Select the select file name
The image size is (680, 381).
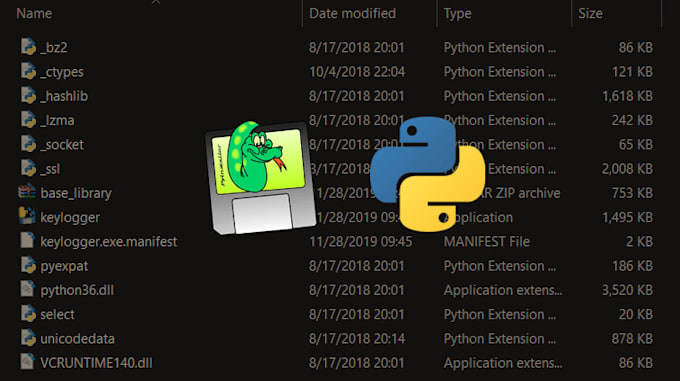point(57,314)
